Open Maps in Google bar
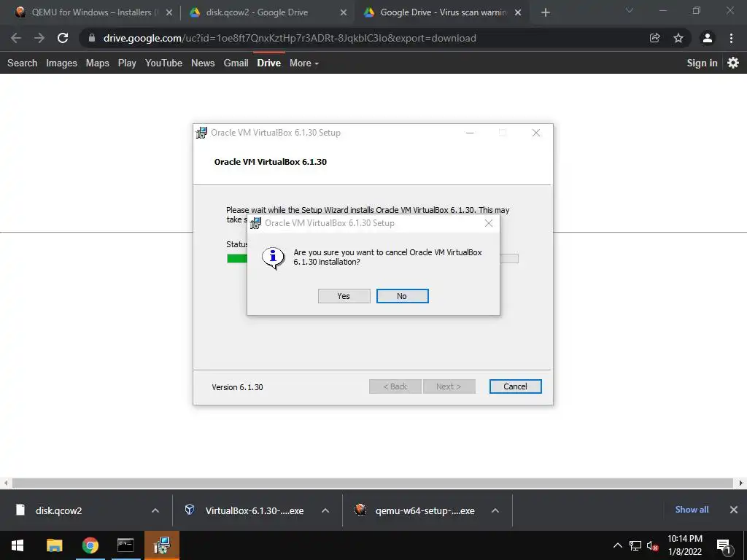Viewport: 747px width, 560px height. coord(98,63)
